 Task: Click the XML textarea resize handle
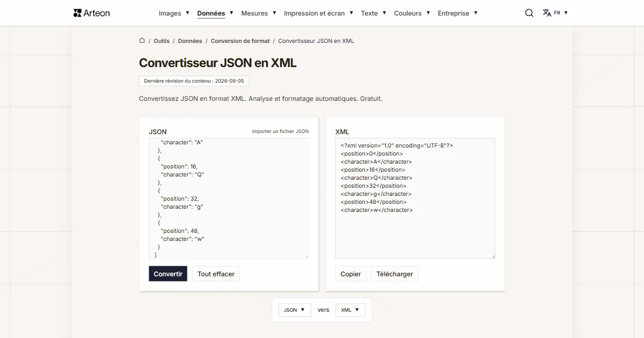(x=493, y=256)
